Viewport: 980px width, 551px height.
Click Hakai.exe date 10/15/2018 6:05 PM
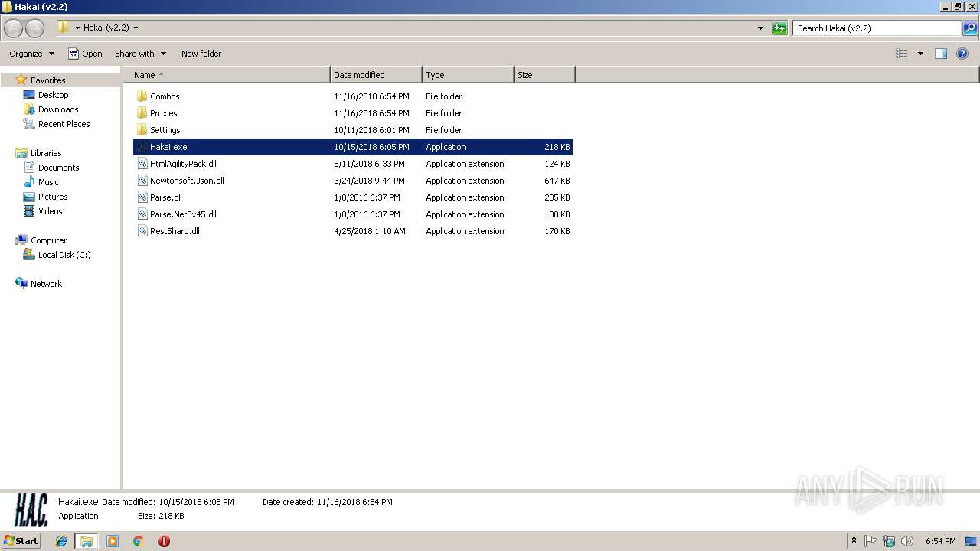[371, 147]
